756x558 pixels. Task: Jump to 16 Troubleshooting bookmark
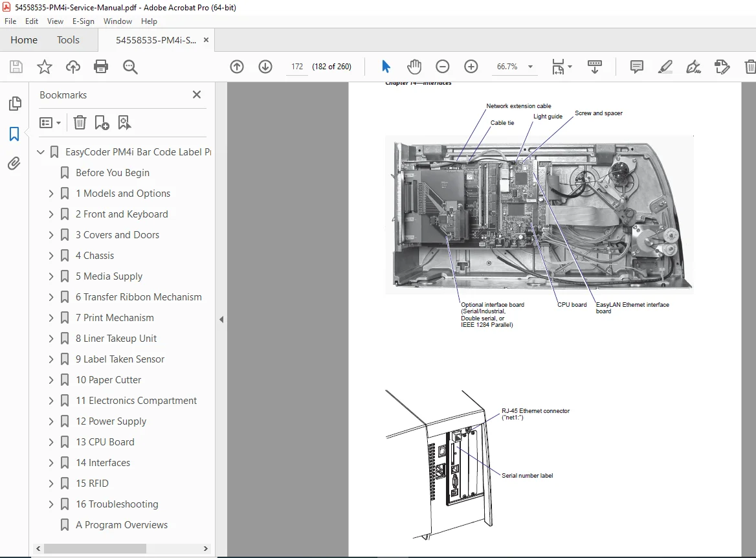pyautogui.click(x=117, y=504)
